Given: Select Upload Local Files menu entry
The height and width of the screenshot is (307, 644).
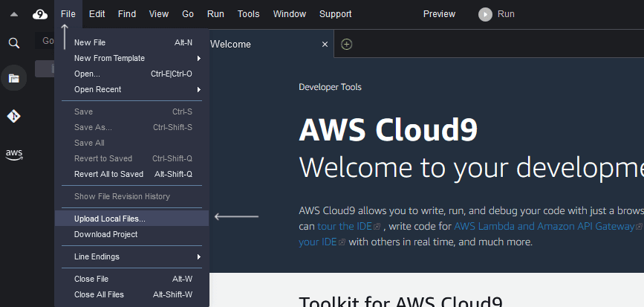Looking at the screenshot, I should tap(131, 219).
